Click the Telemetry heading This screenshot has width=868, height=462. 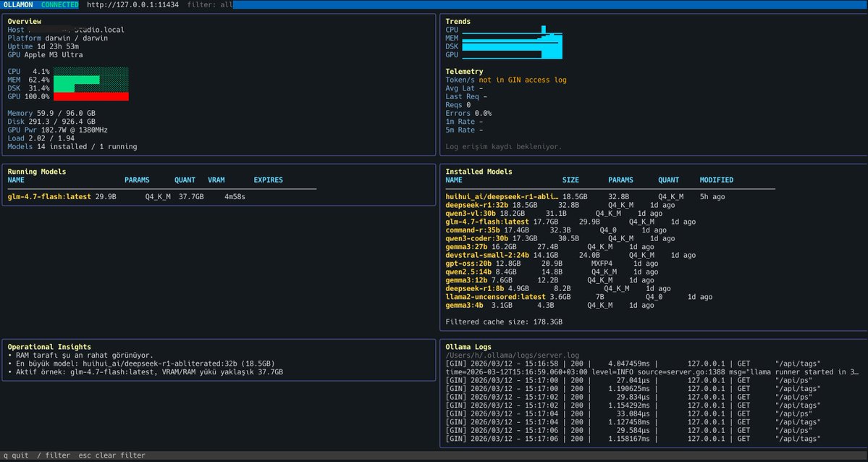465,72
